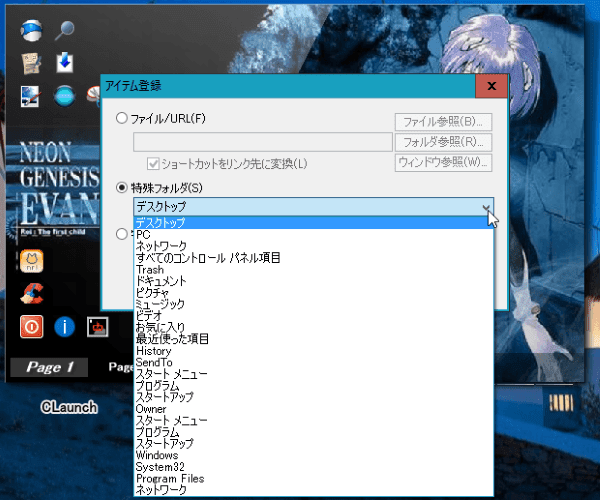Click the ウィンドウ参照(W)... button
Viewport: 600px width, 500px height.
(x=443, y=163)
